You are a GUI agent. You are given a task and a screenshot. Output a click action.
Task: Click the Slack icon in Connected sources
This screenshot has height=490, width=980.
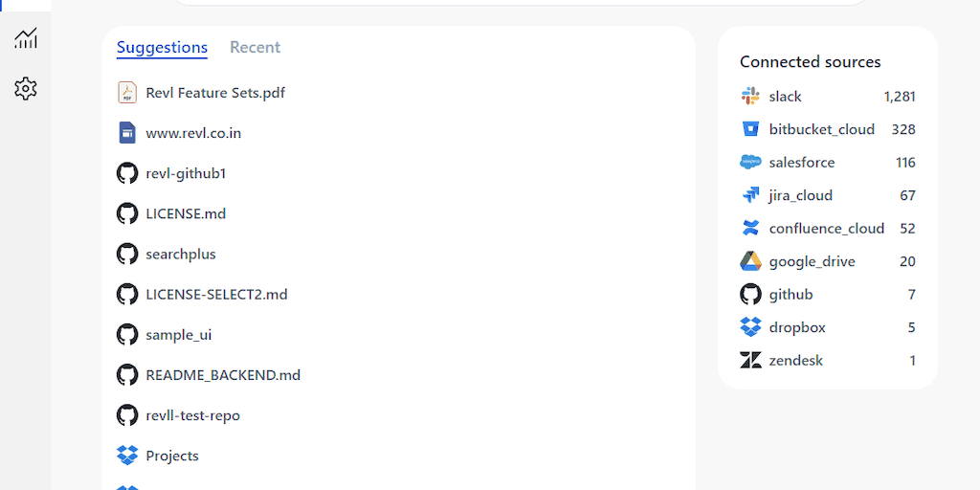(750, 97)
